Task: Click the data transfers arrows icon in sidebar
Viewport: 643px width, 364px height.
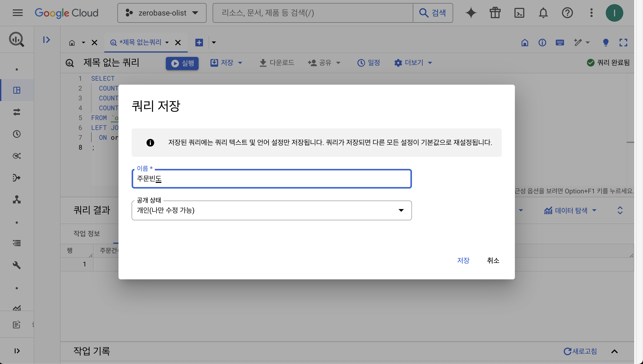Action: 17,112
